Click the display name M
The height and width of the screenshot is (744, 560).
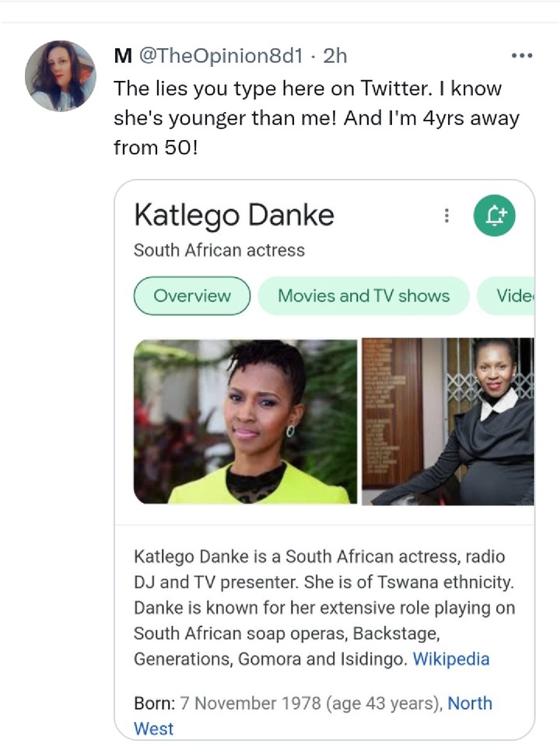click(123, 56)
